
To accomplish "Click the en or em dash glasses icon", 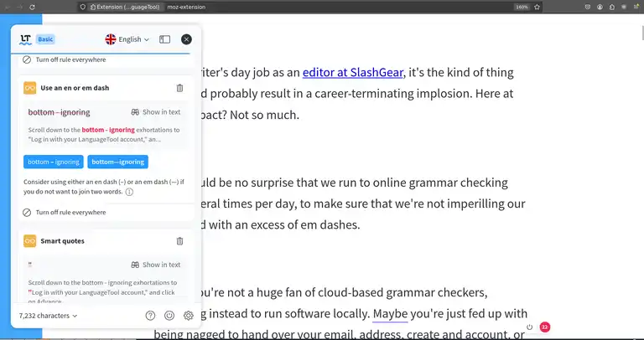I will click(x=30, y=88).
